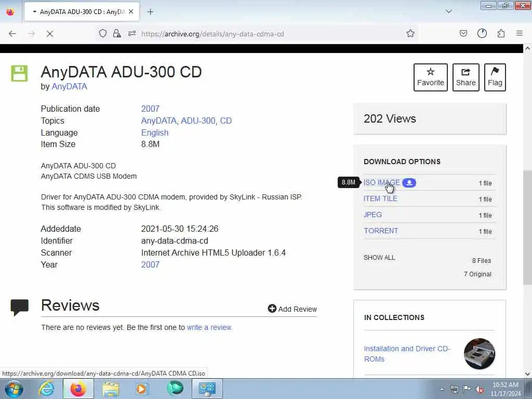
Task: Click SHOW ALL download files
Action: (379, 258)
